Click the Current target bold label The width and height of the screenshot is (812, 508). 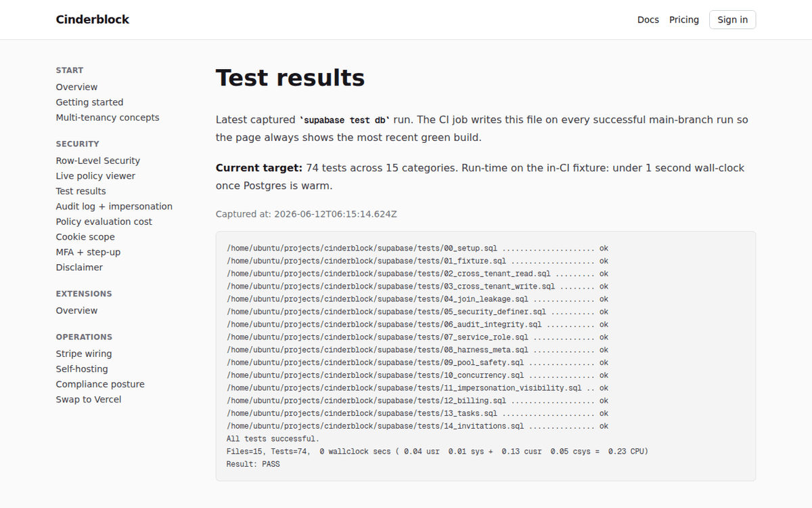(259, 167)
